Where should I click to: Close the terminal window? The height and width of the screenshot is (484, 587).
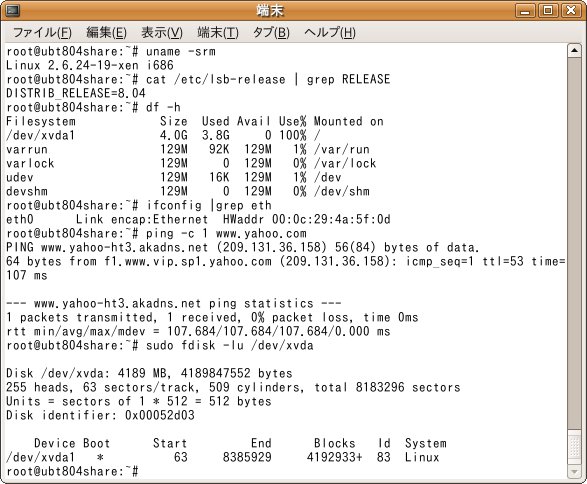(x=571, y=10)
